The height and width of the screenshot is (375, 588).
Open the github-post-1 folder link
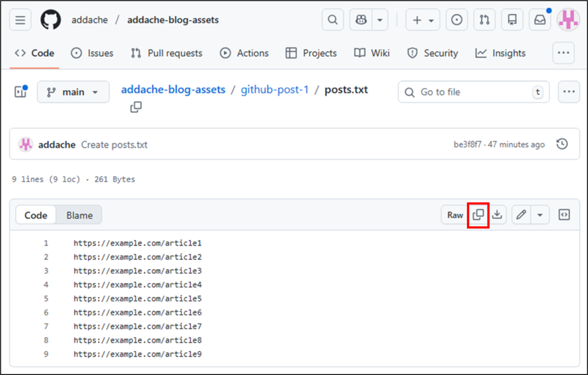tap(274, 90)
